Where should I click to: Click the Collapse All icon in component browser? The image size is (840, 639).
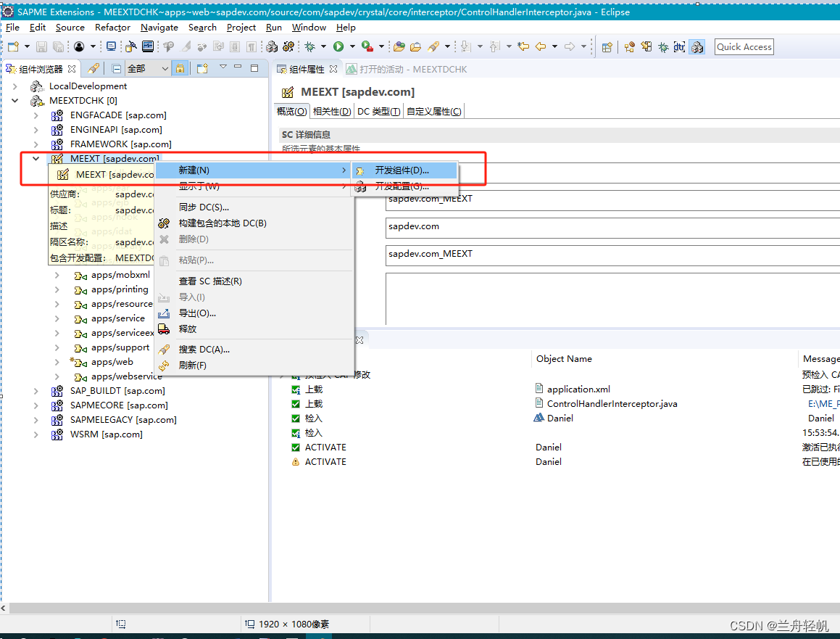point(116,69)
